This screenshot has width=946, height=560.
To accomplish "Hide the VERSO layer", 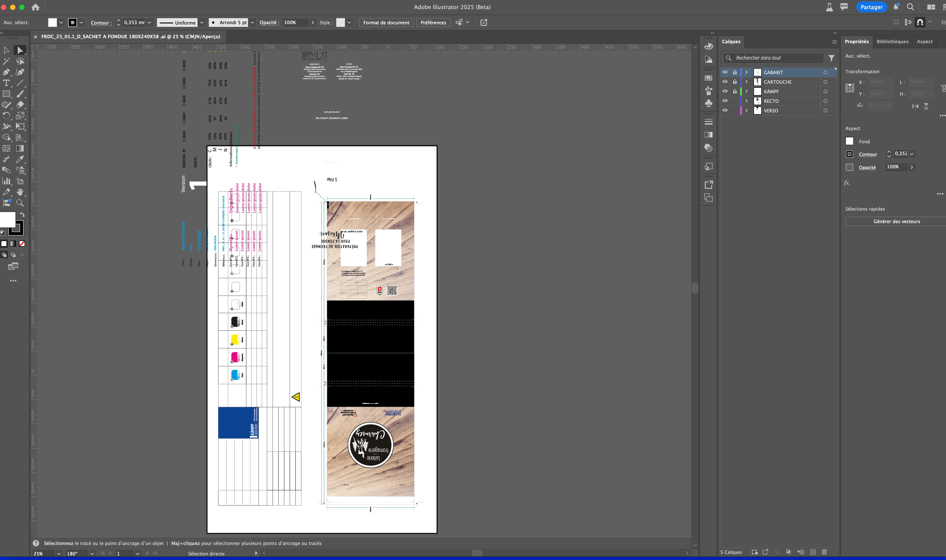I will (x=725, y=111).
